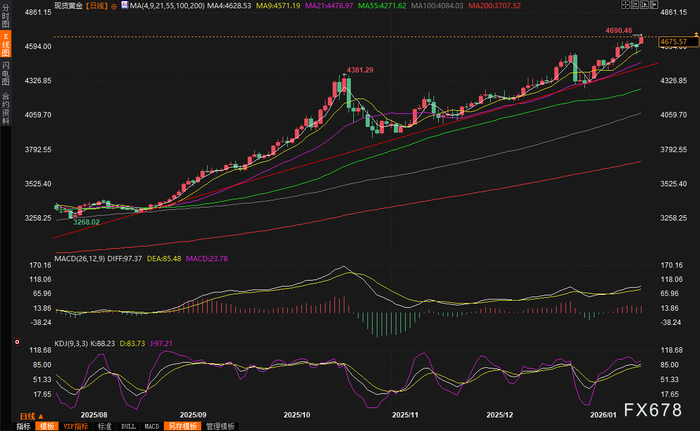Click the 另存模板 button
The width and height of the screenshot is (700, 431).
pyautogui.click(x=182, y=427)
